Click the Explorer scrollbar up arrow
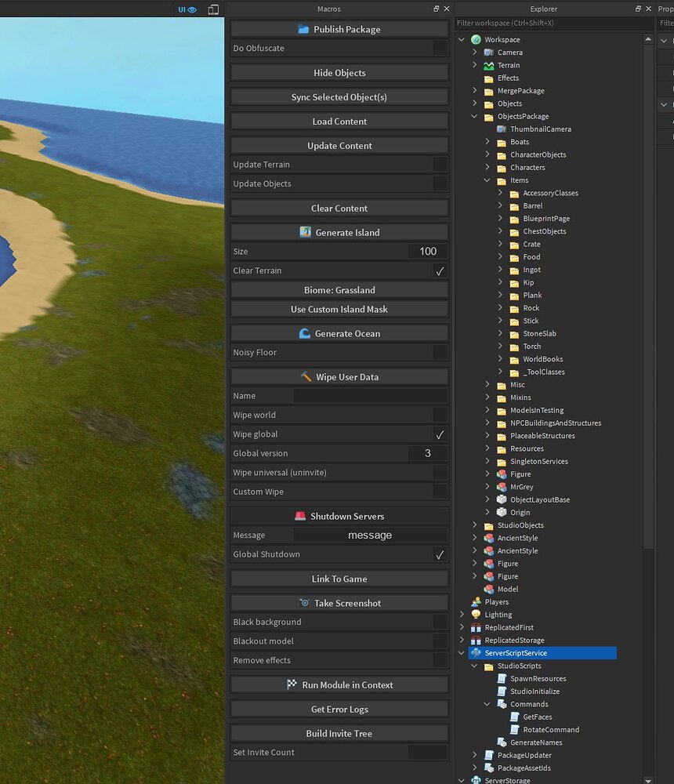 click(648, 39)
